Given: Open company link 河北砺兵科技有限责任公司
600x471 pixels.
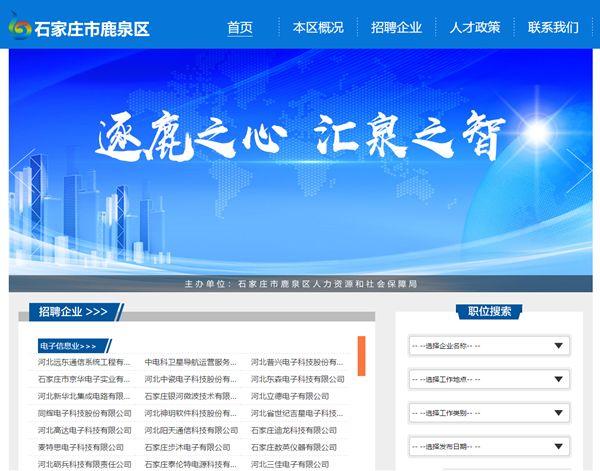Looking at the screenshot, I should click(85, 464).
